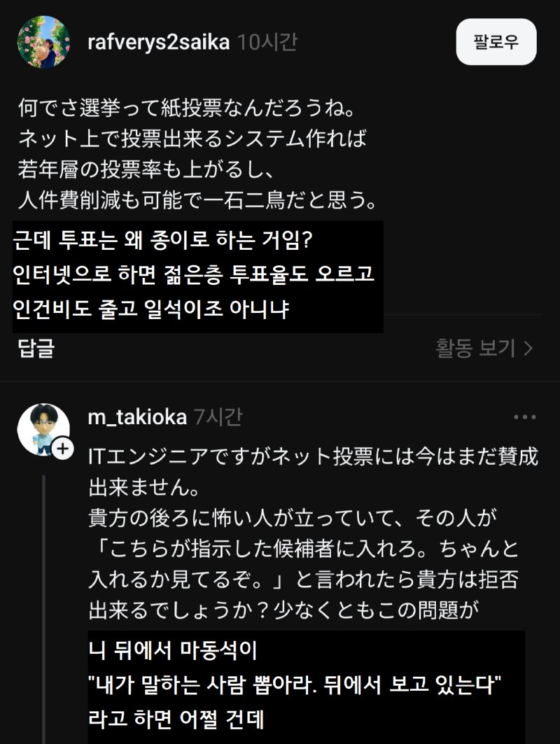560x744 pixels.
Task: Open rafverys2saika's profile picture
Action: click(x=43, y=42)
